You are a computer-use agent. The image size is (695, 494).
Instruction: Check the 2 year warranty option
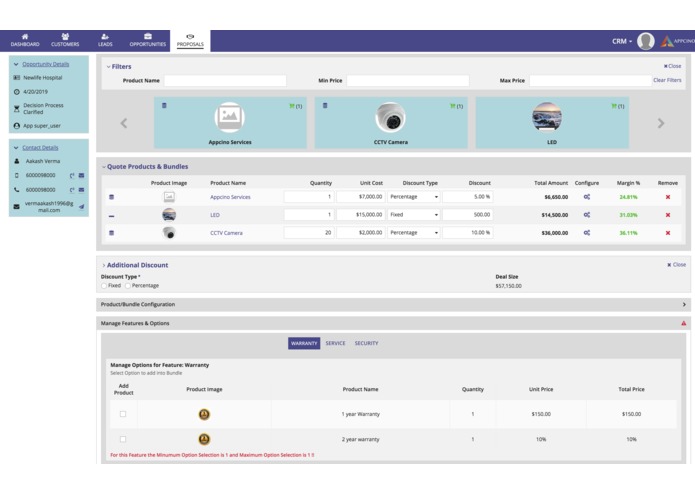tap(123, 439)
